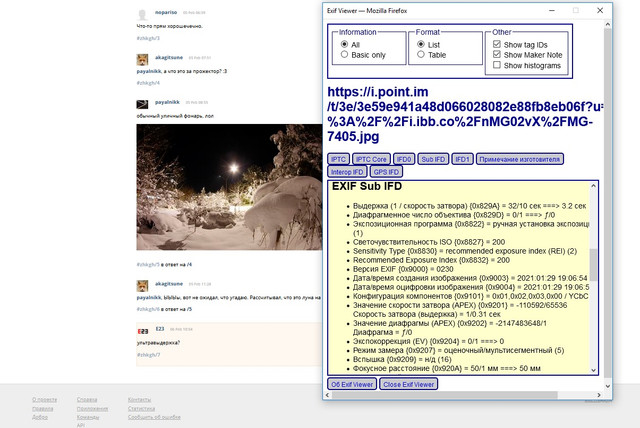Click the Фокусное расстояние 50 мм line
The height and width of the screenshot is (428, 640).
tap(447, 368)
